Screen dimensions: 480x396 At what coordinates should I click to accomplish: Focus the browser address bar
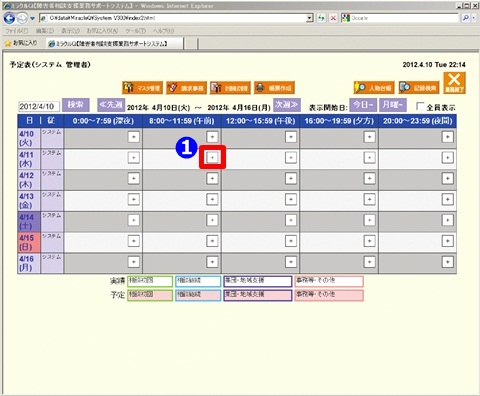[173, 18]
